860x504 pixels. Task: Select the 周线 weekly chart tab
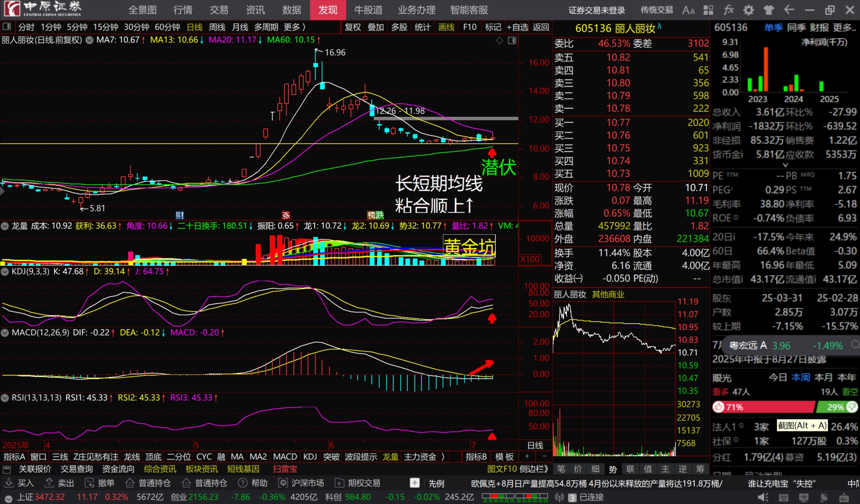point(217,27)
